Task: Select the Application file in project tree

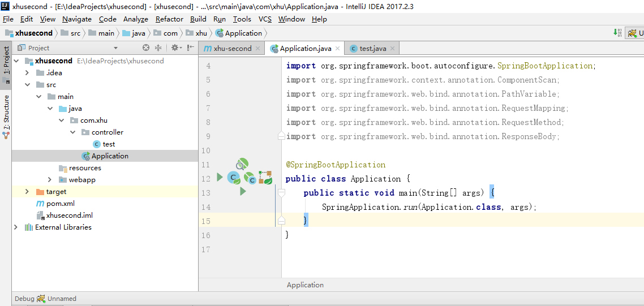Action: pyautogui.click(x=105, y=156)
